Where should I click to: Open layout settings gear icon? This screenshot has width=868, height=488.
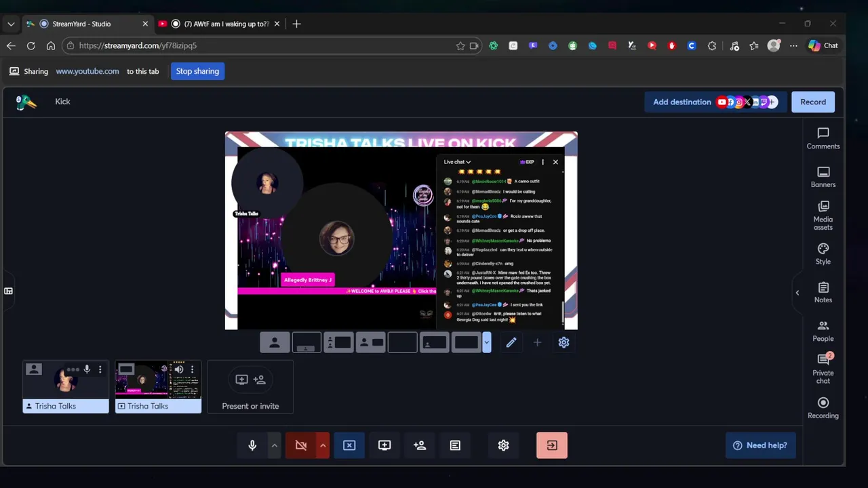tap(564, 342)
